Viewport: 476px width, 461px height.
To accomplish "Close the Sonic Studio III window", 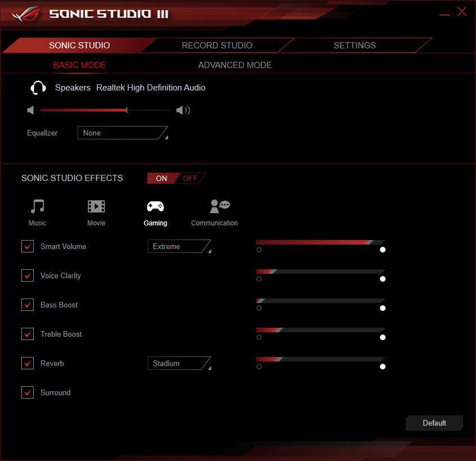I will 462,12.
